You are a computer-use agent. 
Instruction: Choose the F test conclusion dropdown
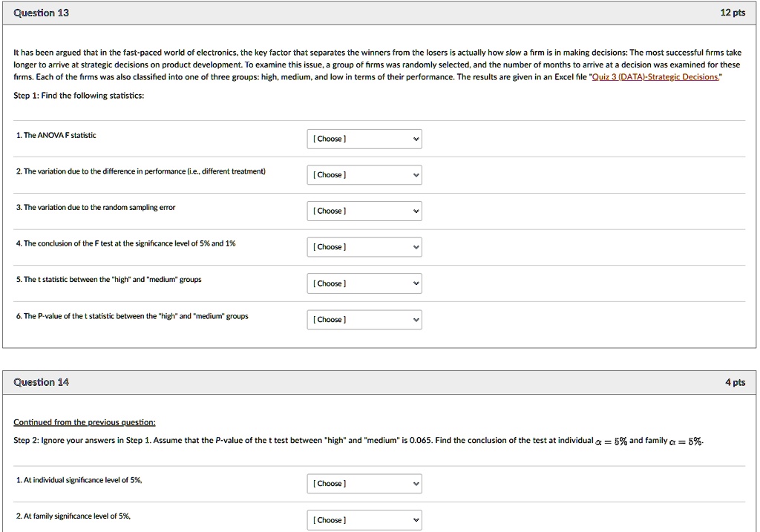click(364, 247)
